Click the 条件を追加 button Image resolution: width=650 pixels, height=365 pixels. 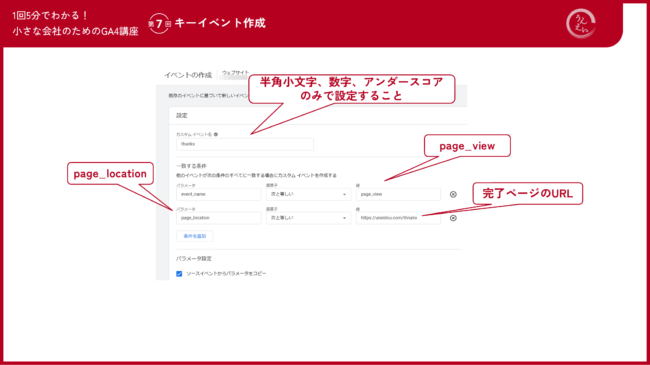[x=195, y=236]
